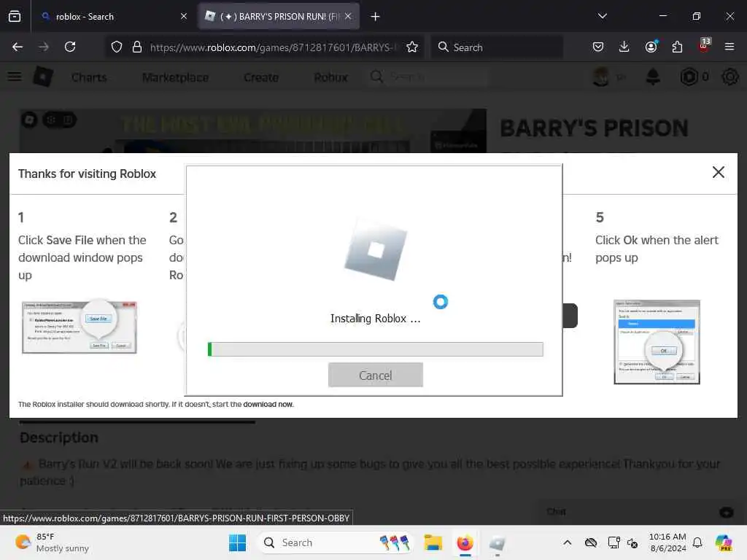This screenshot has width=747, height=560.
Task: Save page to Pocket
Action: [x=598, y=47]
